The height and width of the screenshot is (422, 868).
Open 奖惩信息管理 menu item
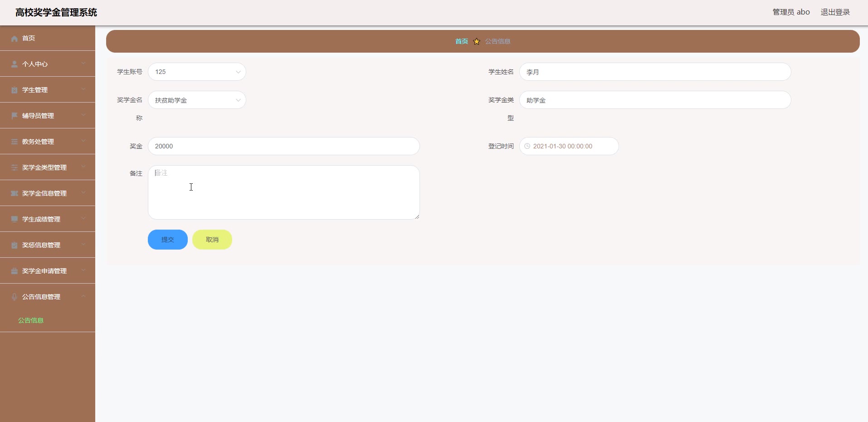48,245
